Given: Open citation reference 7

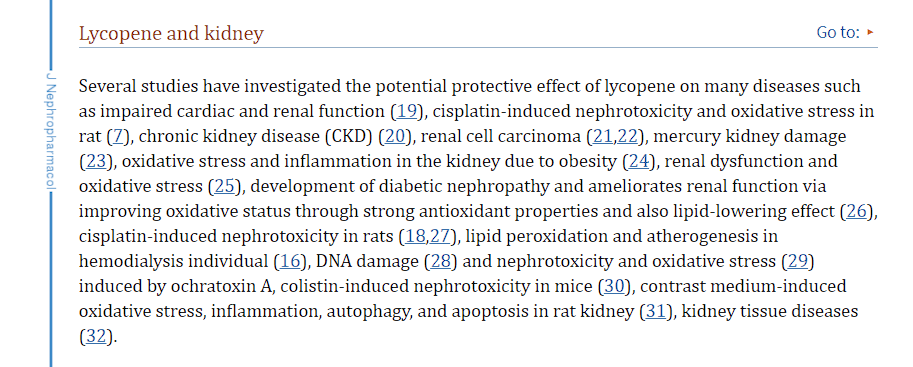Looking at the screenshot, I should 117,137.
